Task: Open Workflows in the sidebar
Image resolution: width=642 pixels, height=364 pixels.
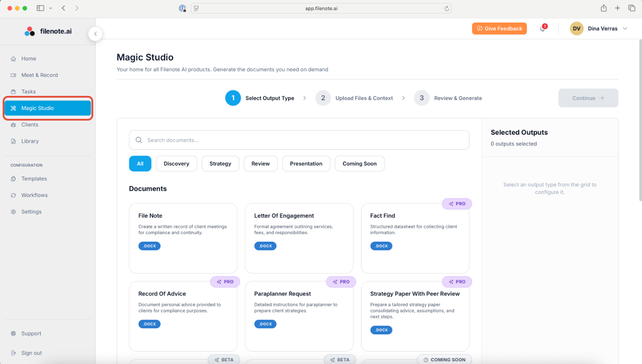Action: pyautogui.click(x=48, y=195)
